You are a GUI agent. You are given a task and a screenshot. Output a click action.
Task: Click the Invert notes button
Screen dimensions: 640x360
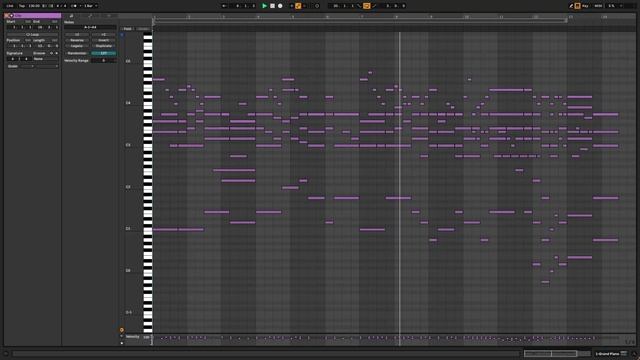pos(104,40)
